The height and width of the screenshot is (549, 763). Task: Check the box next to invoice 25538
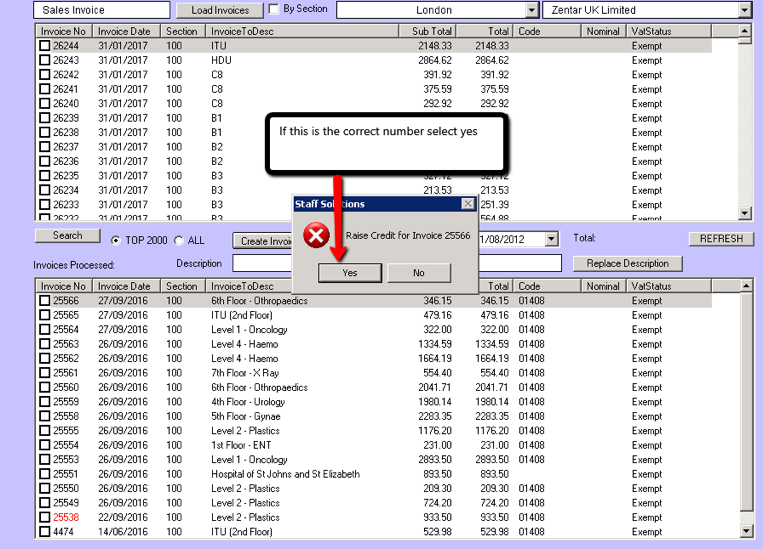[45, 518]
